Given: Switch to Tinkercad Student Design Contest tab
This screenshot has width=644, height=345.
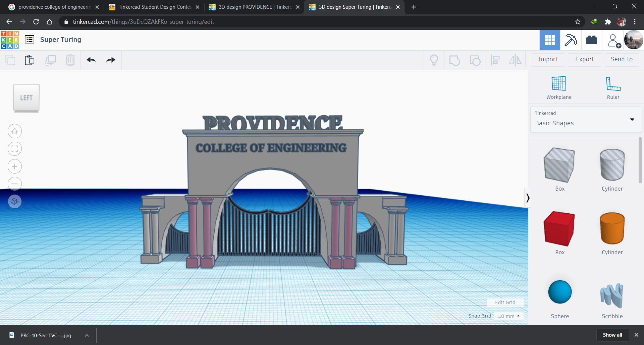Looking at the screenshot, I should [x=154, y=7].
